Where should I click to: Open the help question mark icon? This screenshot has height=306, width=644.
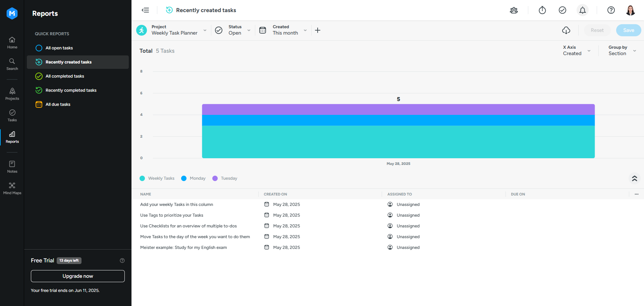coord(611,10)
